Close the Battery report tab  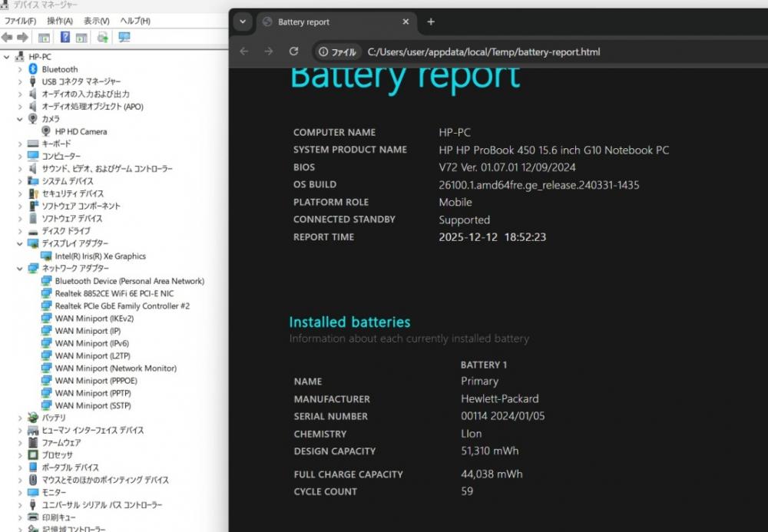[x=404, y=21]
